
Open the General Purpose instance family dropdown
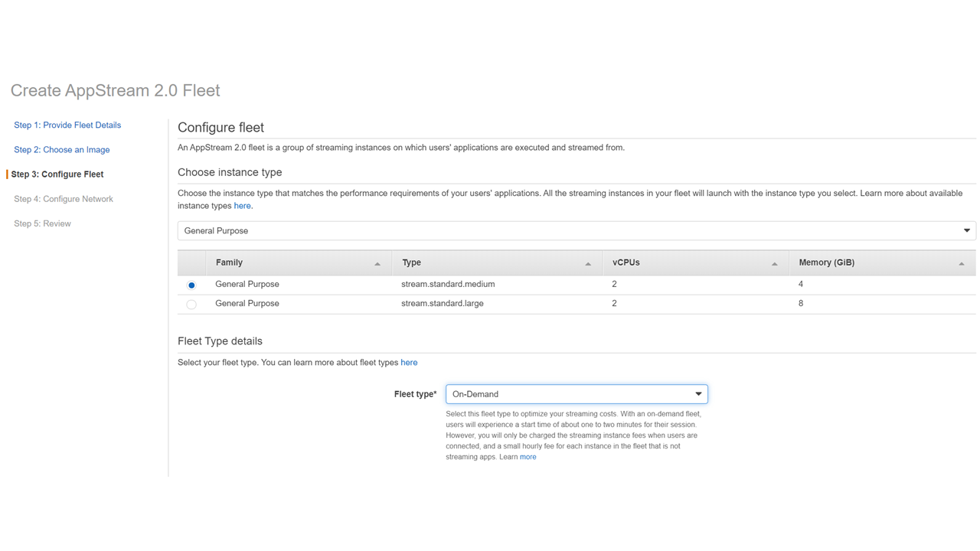click(576, 230)
